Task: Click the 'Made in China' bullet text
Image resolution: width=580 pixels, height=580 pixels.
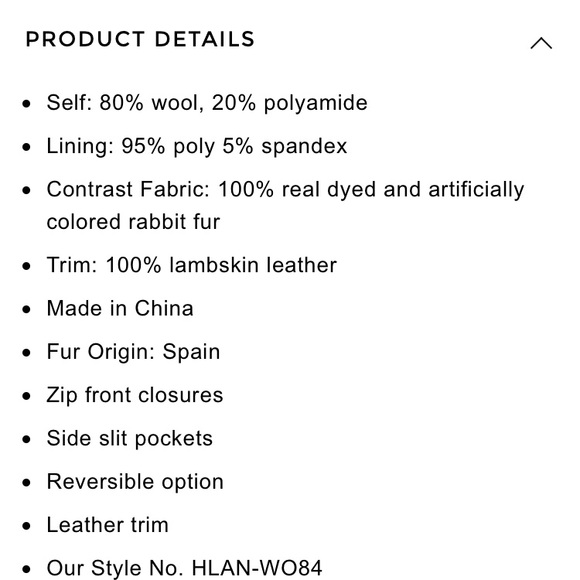Action: coord(120,308)
